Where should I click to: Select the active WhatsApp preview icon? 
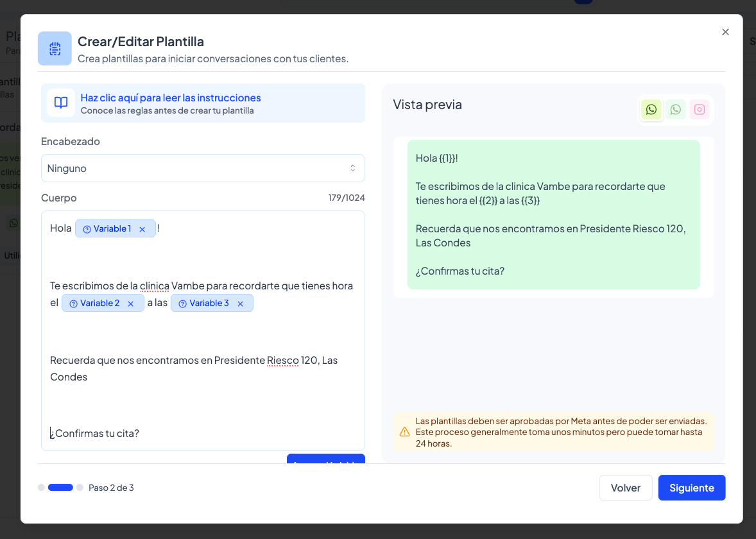tap(651, 110)
